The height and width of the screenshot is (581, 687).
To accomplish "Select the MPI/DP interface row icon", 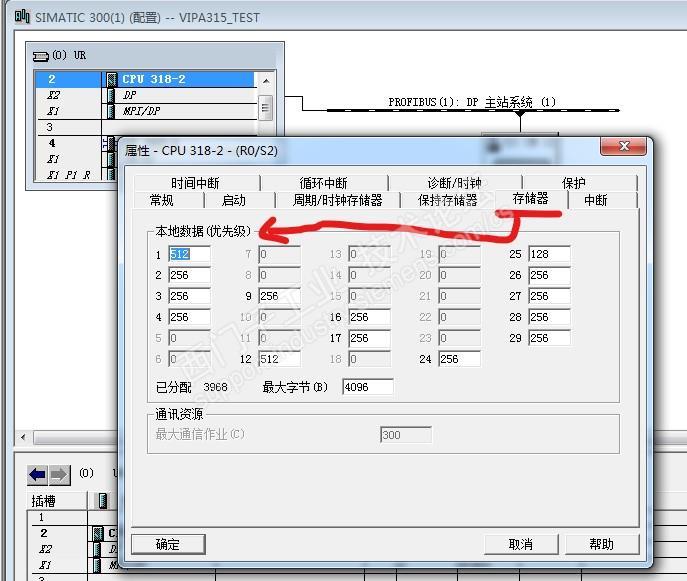I will click(111, 111).
